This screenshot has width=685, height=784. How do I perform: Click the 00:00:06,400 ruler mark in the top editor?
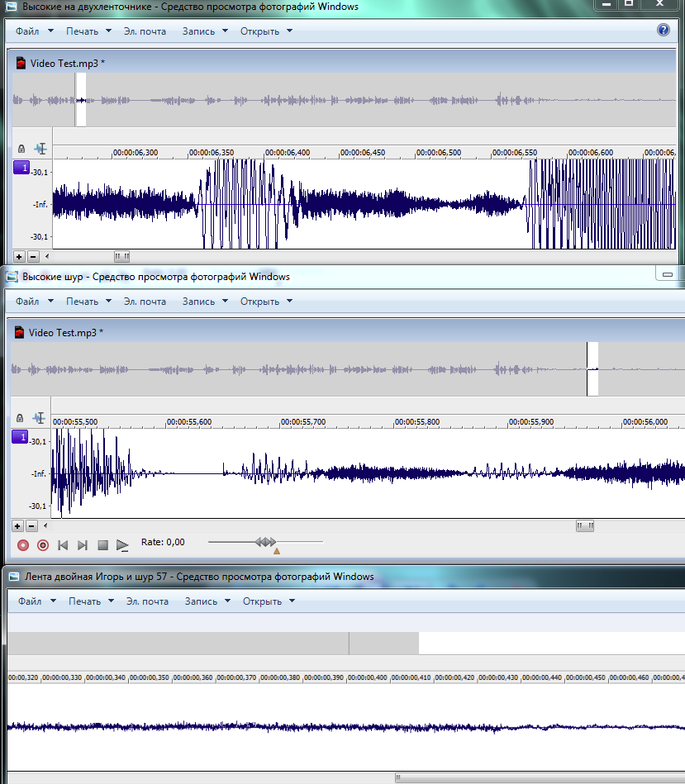tap(287, 153)
